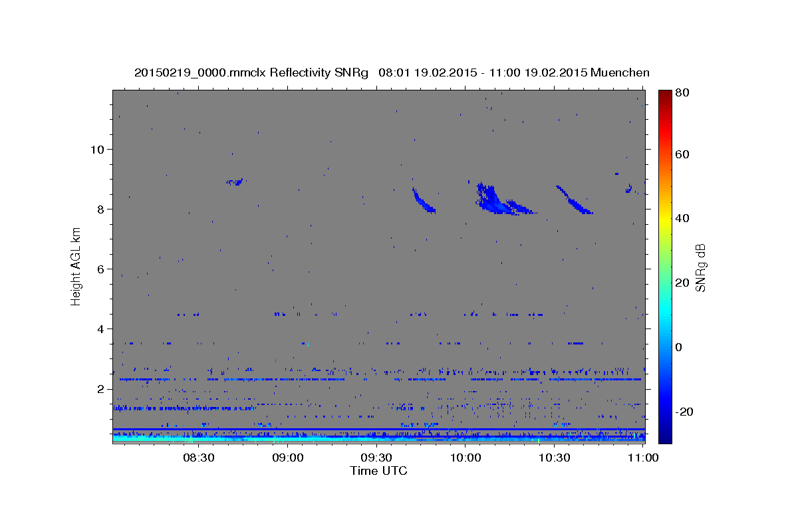The image size is (798, 532).
Task: Click the height axis label 6
Action: pyautogui.click(x=101, y=269)
